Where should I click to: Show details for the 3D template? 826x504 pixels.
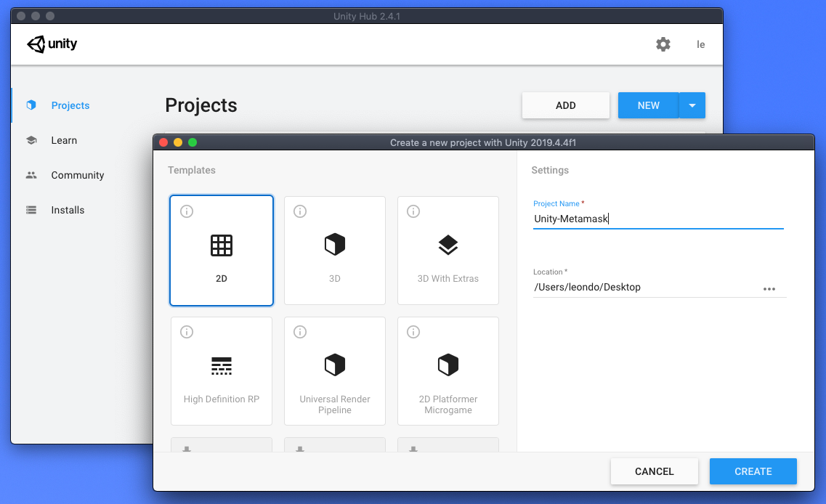coord(300,211)
